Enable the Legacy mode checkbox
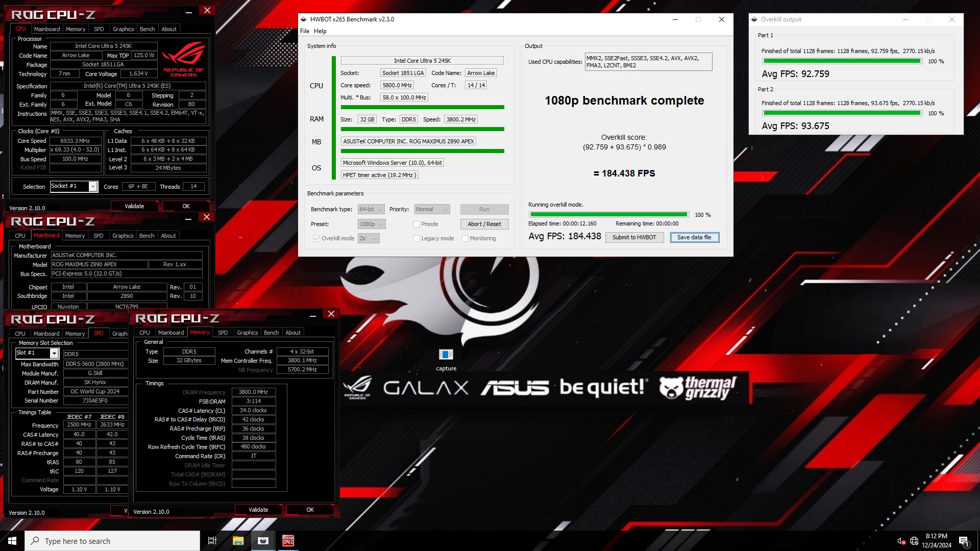Viewport: 980px width, 551px height. (x=416, y=238)
